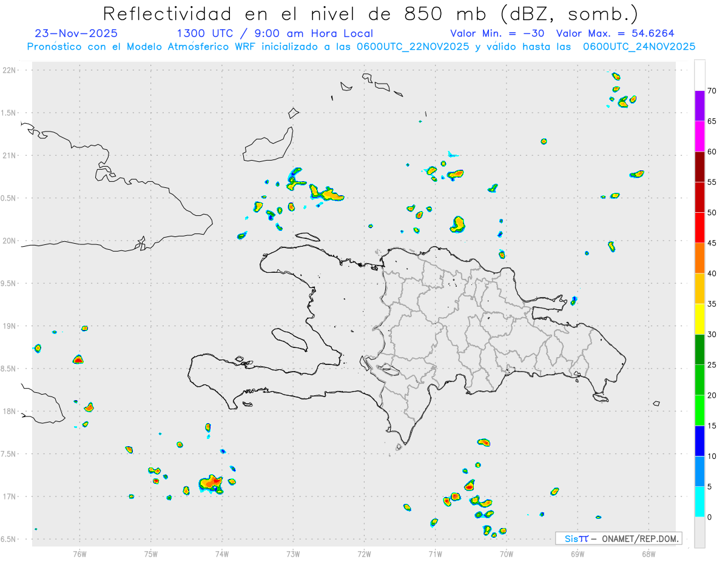Select the red 50–55 dBZ legend band
The image size is (728, 562).
point(699,198)
